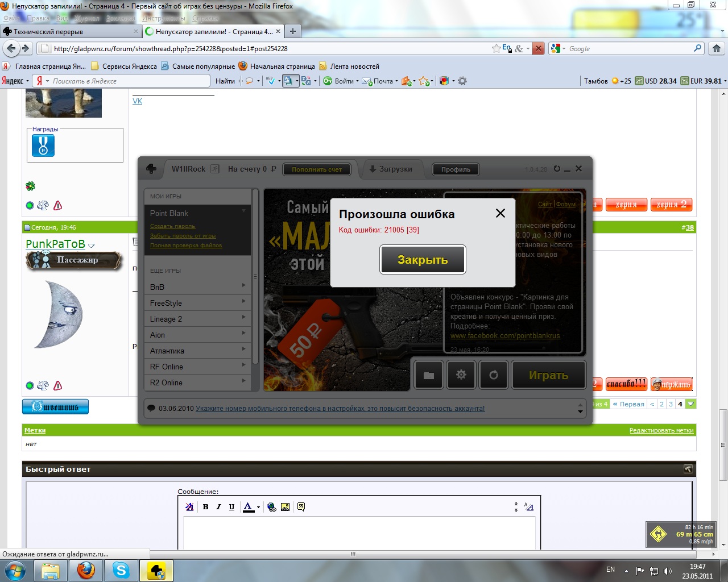Screen dimensions: 728x582
Task: Collapse the Point Blank game entry
Action: pos(244,211)
